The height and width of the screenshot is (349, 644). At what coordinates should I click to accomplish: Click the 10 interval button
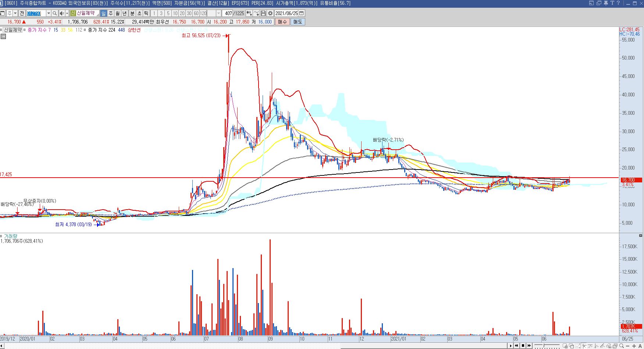[175, 13]
